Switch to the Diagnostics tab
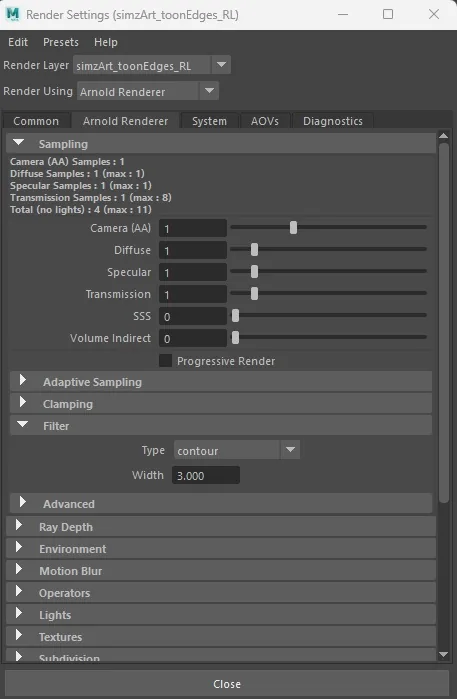The image size is (457, 699). coord(333,121)
